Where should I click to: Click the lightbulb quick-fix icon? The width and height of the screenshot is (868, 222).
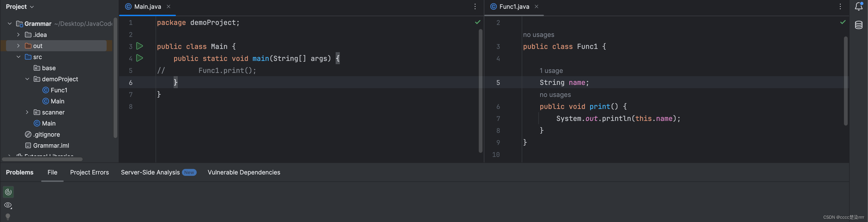8,217
